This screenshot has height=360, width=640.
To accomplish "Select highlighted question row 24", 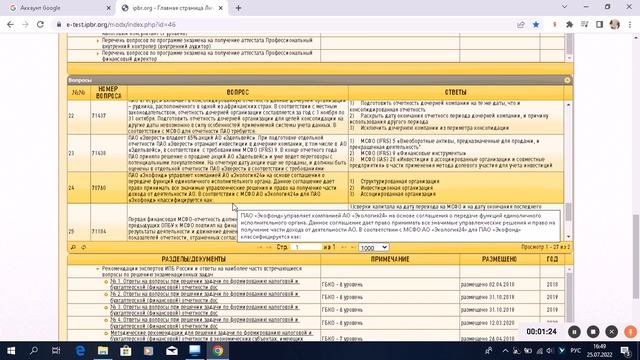I will pos(316,188).
